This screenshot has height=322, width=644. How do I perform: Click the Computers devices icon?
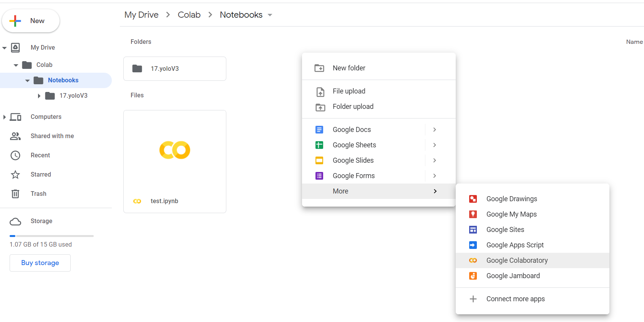[x=15, y=117]
